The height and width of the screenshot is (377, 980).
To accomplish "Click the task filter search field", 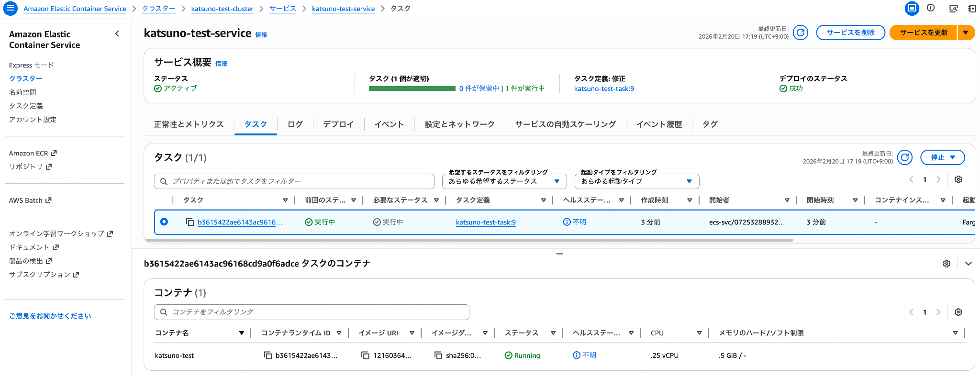I will pyautogui.click(x=294, y=181).
